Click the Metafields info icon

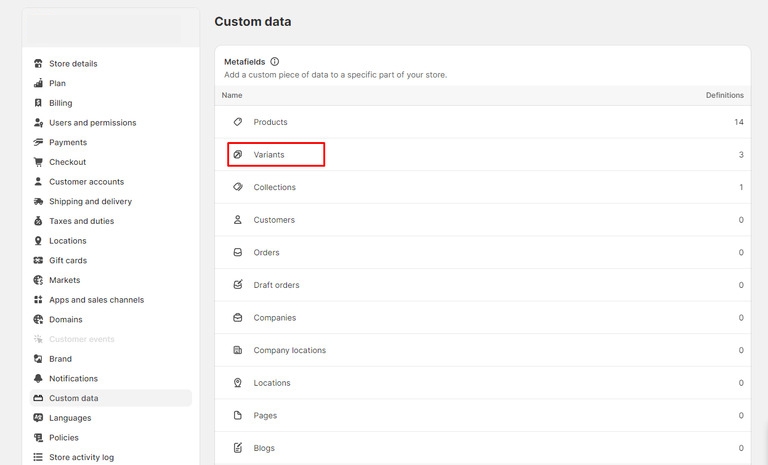[275, 61]
